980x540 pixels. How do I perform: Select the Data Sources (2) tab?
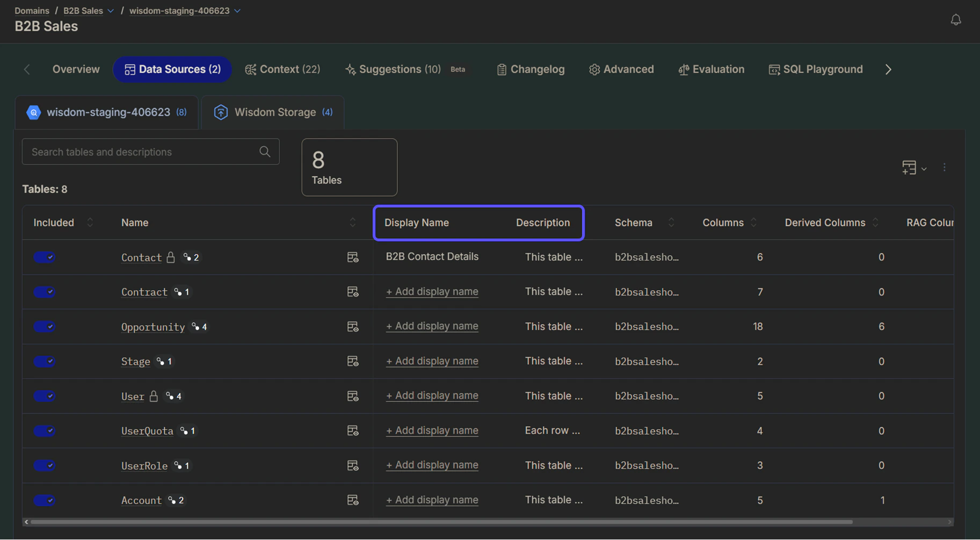(172, 69)
